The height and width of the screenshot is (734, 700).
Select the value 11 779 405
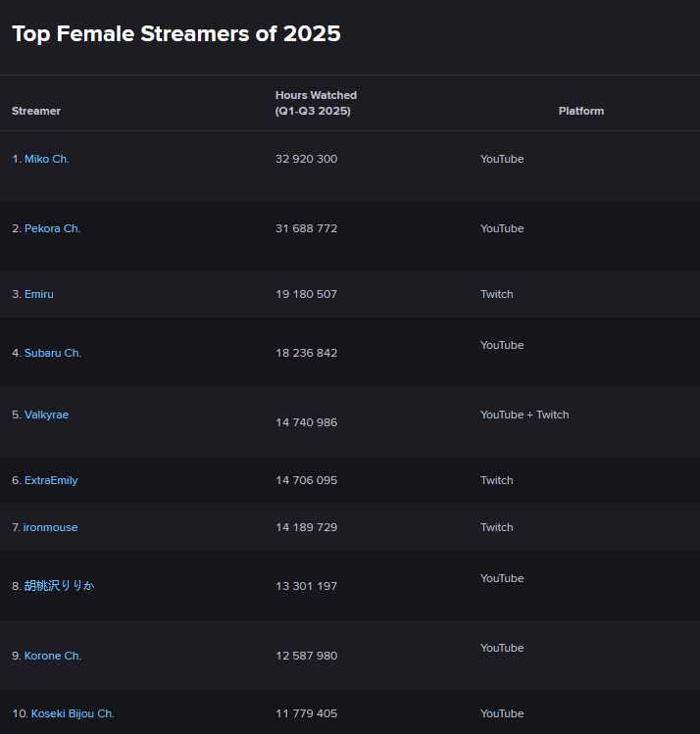306,713
